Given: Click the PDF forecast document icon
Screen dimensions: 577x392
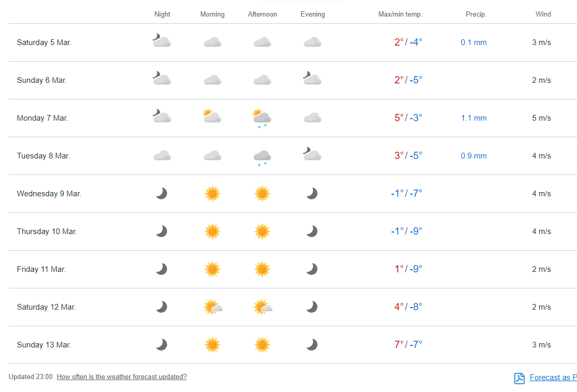Looking at the screenshot, I should [x=519, y=378].
